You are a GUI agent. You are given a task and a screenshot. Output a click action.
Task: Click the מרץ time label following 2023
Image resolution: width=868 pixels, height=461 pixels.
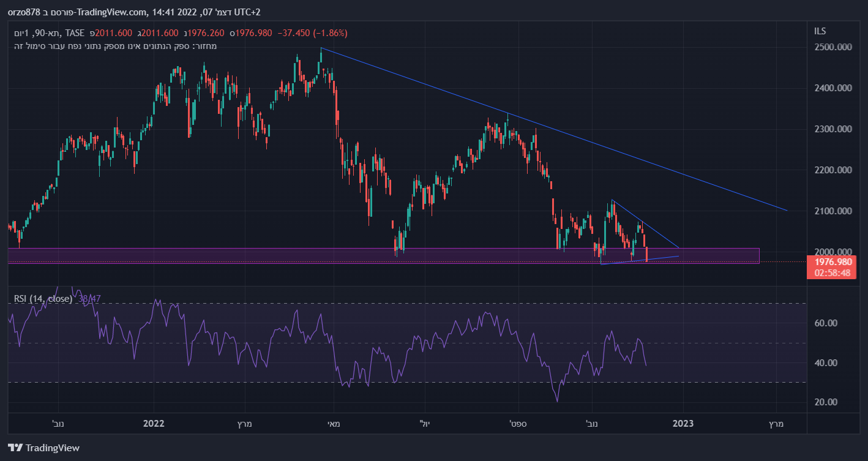pyautogui.click(x=776, y=423)
